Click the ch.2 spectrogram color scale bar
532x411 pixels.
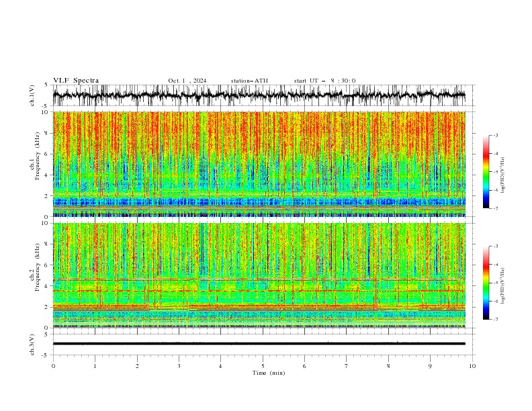[486, 283]
